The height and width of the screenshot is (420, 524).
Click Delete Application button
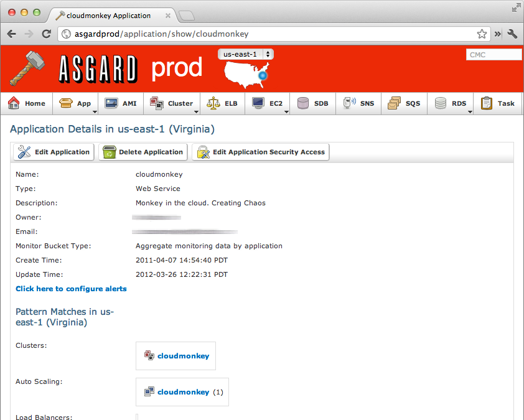143,152
